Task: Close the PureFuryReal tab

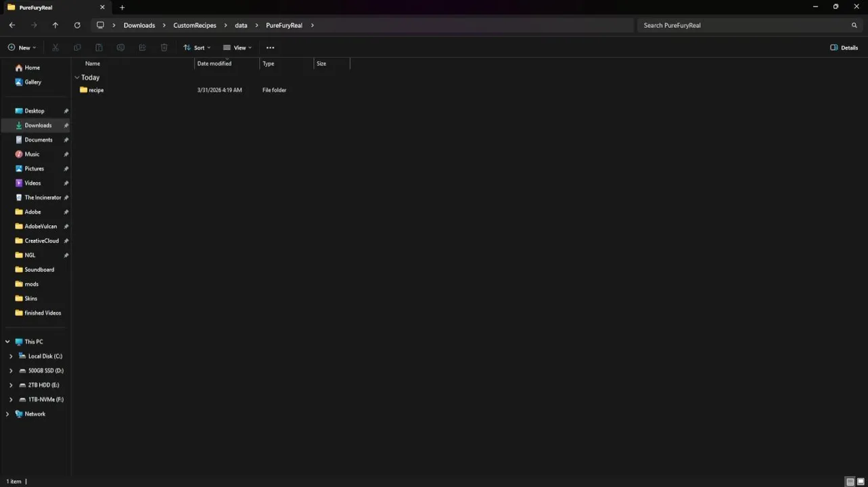Action: coord(103,7)
